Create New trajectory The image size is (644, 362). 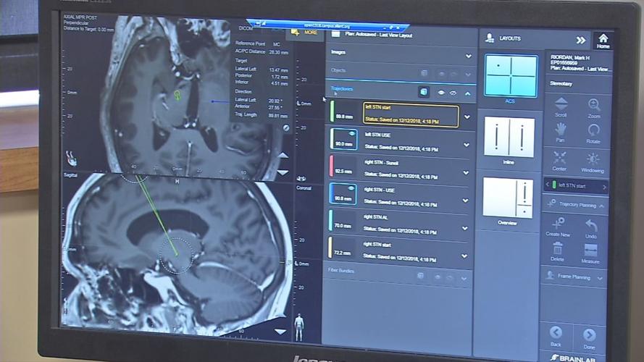coord(558,227)
